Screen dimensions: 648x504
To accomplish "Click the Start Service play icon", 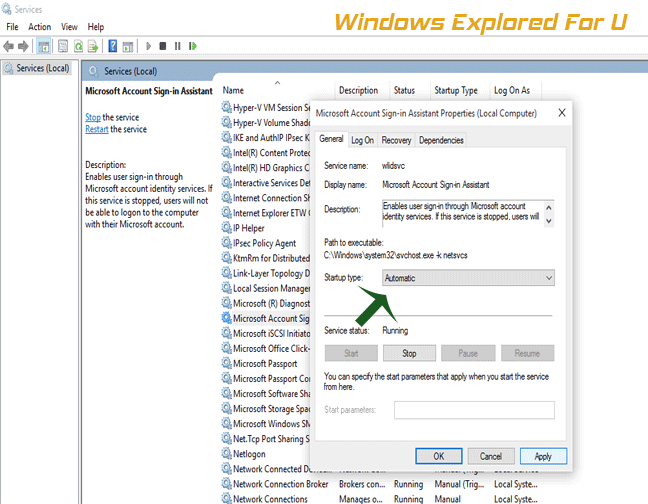I will [148, 46].
